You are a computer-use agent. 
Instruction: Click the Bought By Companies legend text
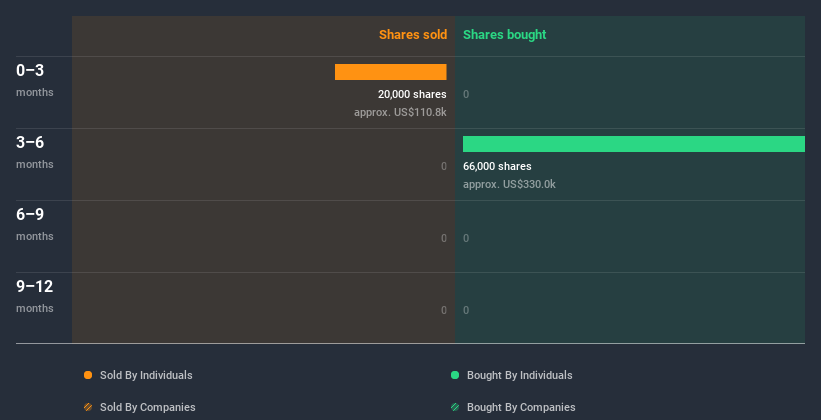click(x=521, y=407)
